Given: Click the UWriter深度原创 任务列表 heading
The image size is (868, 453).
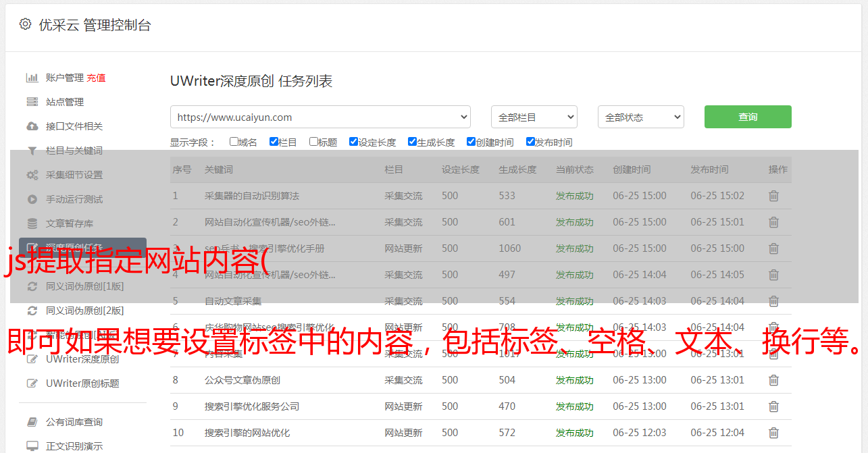Looking at the screenshot, I should [x=251, y=81].
